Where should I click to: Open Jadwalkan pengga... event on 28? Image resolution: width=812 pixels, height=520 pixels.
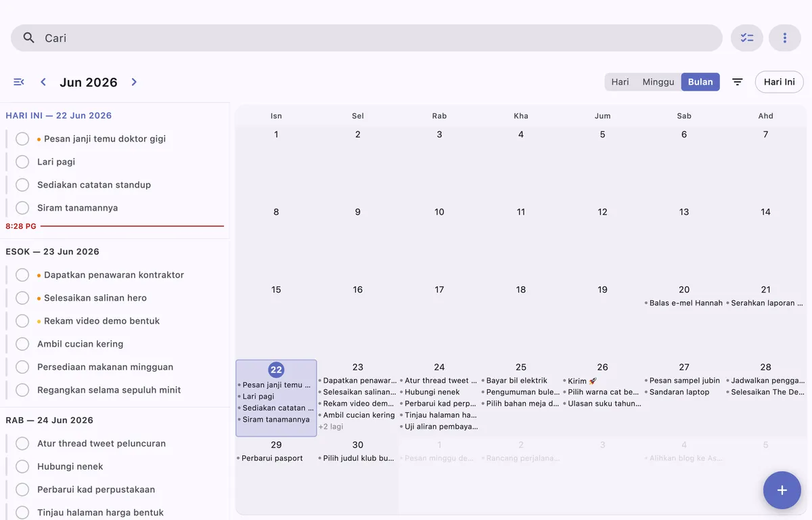point(765,381)
